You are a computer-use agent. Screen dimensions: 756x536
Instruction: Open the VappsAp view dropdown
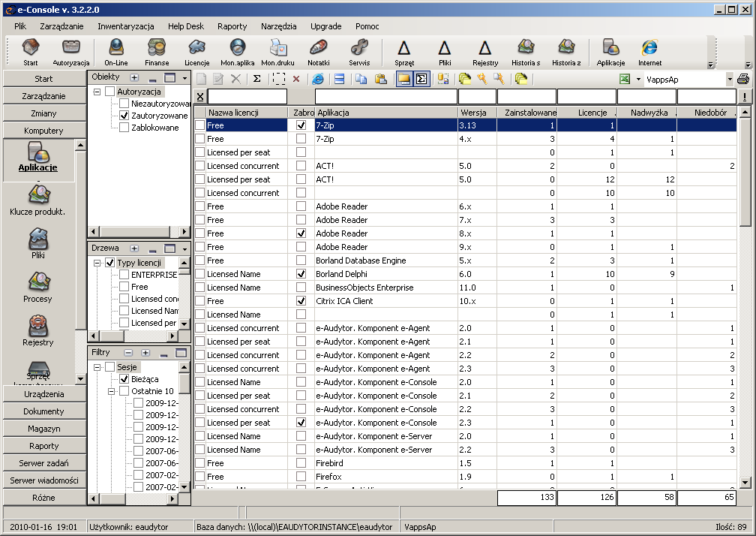(730, 79)
